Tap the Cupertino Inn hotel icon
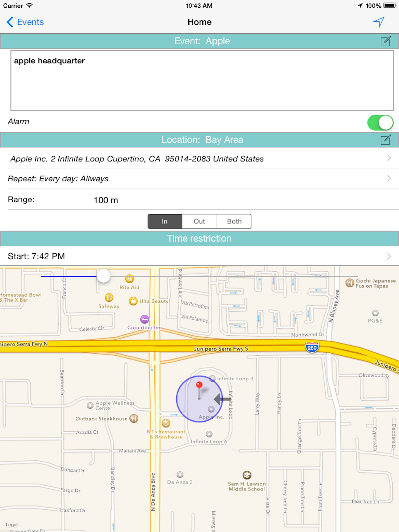This screenshot has width=399, height=532. pyautogui.click(x=144, y=319)
